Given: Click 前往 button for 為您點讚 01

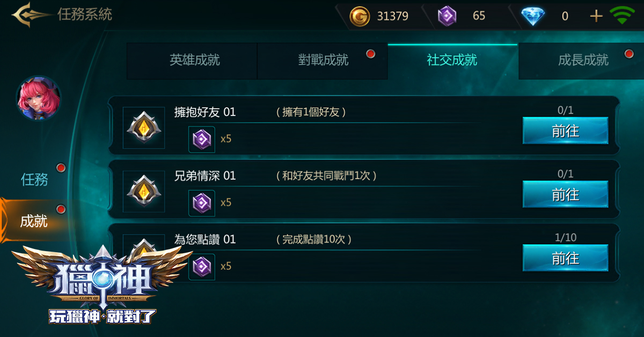Looking at the screenshot, I should (566, 258).
